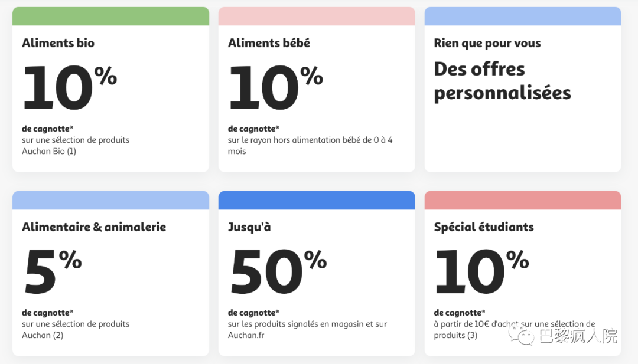
Task: Click the red bar above Spécial étudiants
Action: coord(522,201)
